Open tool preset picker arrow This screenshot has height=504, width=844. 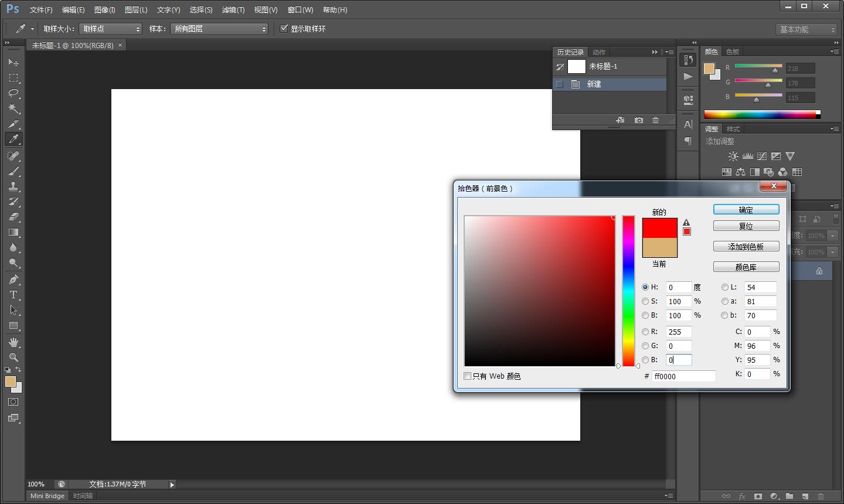(32, 29)
